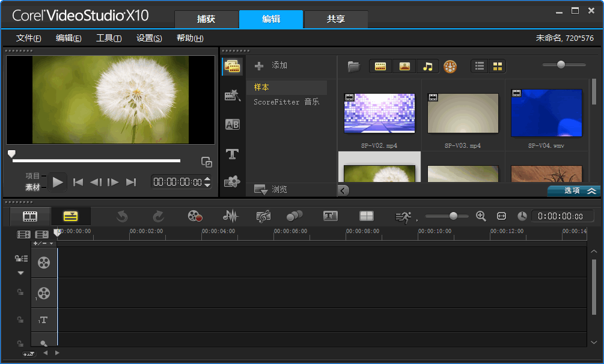The height and width of the screenshot is (364, 604).
Task: Click 添加 to add a library folder
Action: tap(271, 65)
